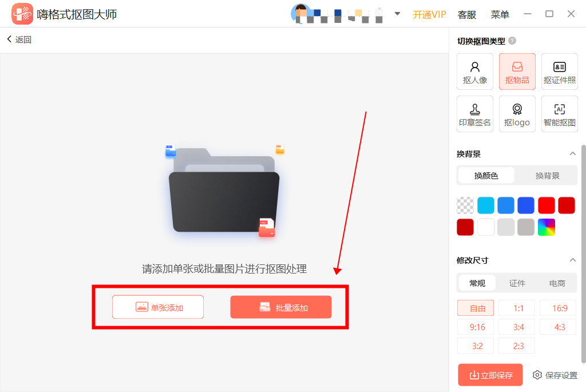The image size is (586, 392).
Task: Switch to the 常规 size tab
Action: [477, 283]
